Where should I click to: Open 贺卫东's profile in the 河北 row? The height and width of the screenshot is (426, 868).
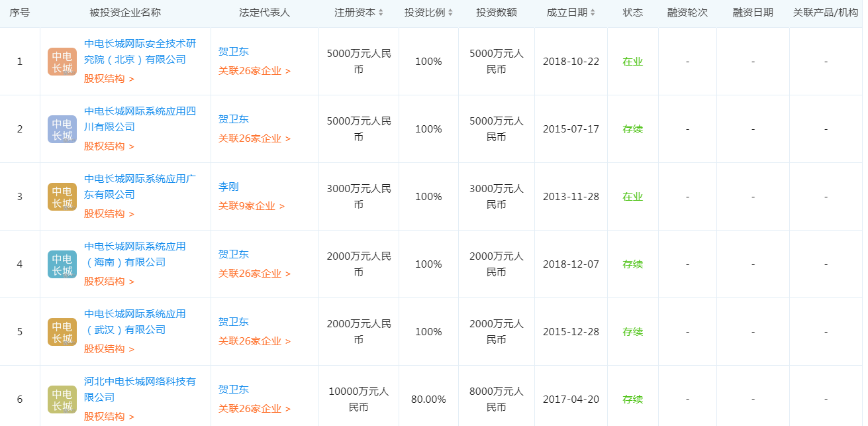pos(234,390)
